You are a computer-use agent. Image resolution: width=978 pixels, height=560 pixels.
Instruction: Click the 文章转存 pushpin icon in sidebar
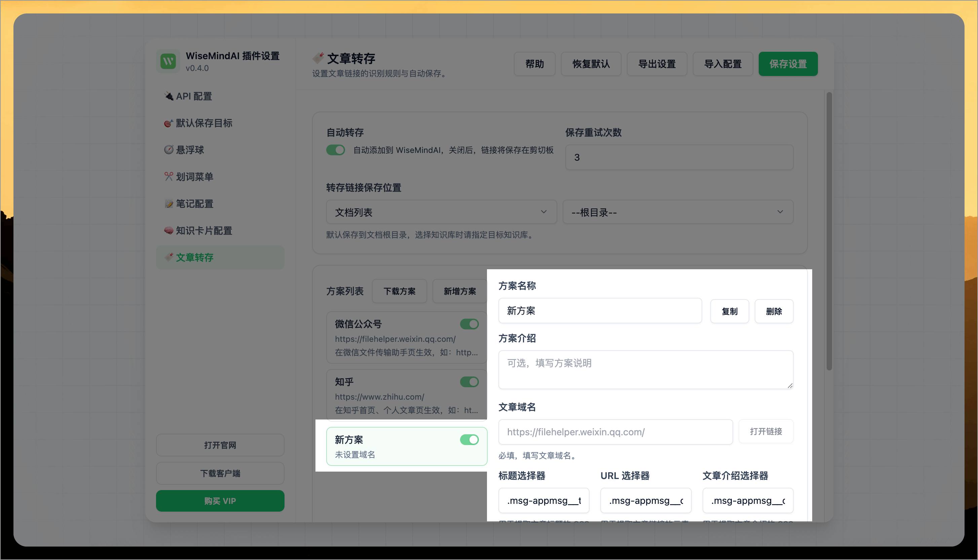(x=168, y=257)
